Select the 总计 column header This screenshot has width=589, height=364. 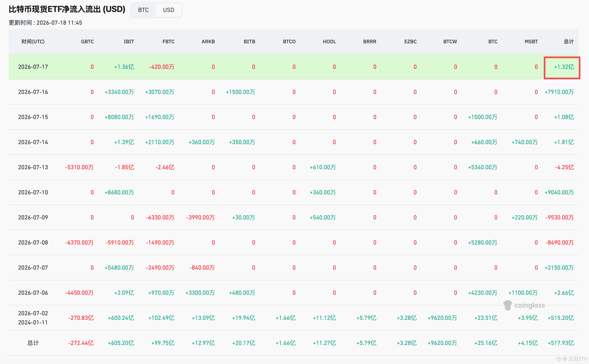568,42
